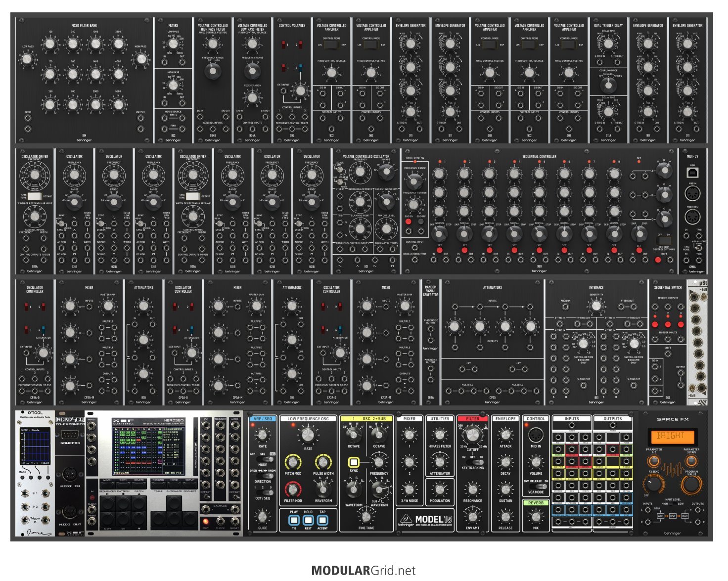Click the 911A Coupling Mode selector
The width and height of the screenshot is (728, 581).
(608, 85)
